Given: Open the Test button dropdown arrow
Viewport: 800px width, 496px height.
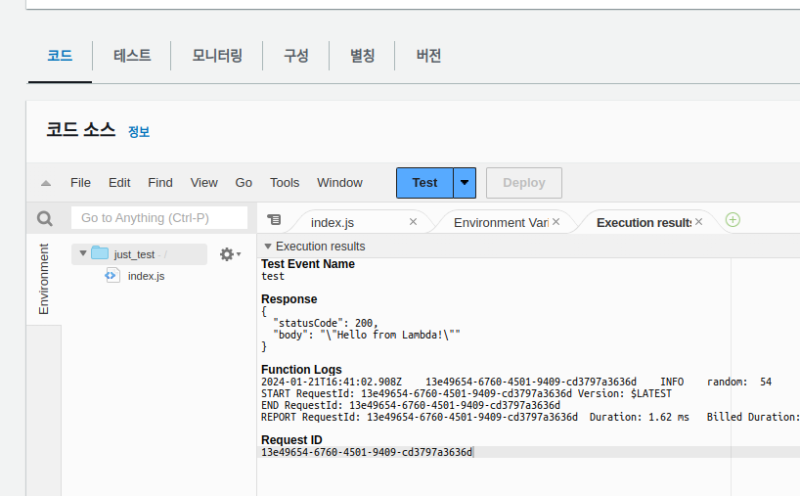Looking at the screenshot, I should (465, 183).
